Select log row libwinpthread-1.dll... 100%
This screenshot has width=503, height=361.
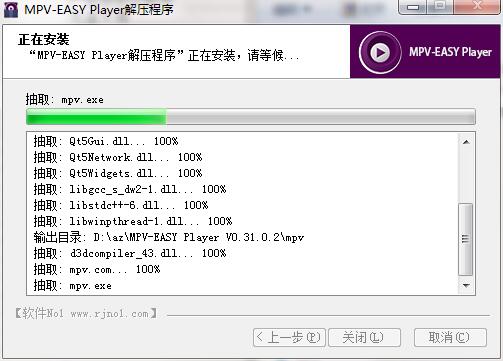[x=133, y=221]
